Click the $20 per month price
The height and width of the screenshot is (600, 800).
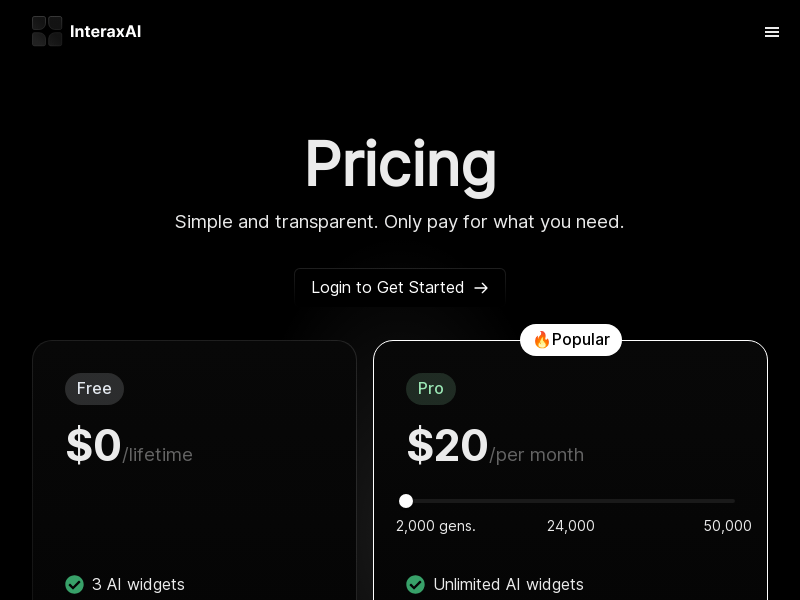click(x=495, y=446)
